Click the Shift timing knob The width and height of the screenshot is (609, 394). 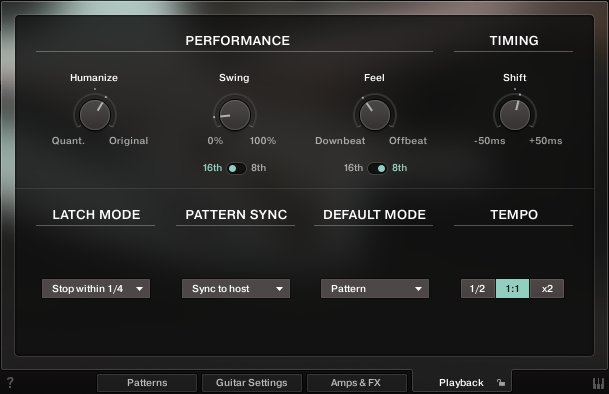pyautogui.click(x=515, y=114)
